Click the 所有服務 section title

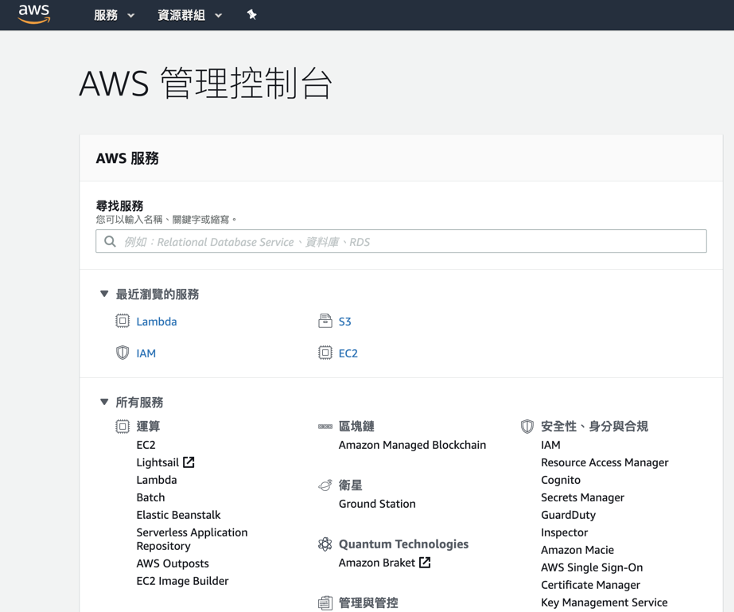point(139,402)
